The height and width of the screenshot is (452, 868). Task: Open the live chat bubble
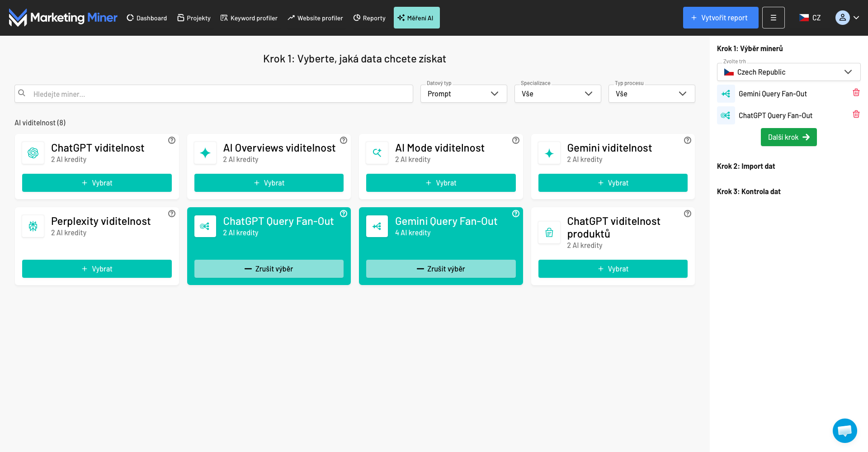tap(844, 430)
